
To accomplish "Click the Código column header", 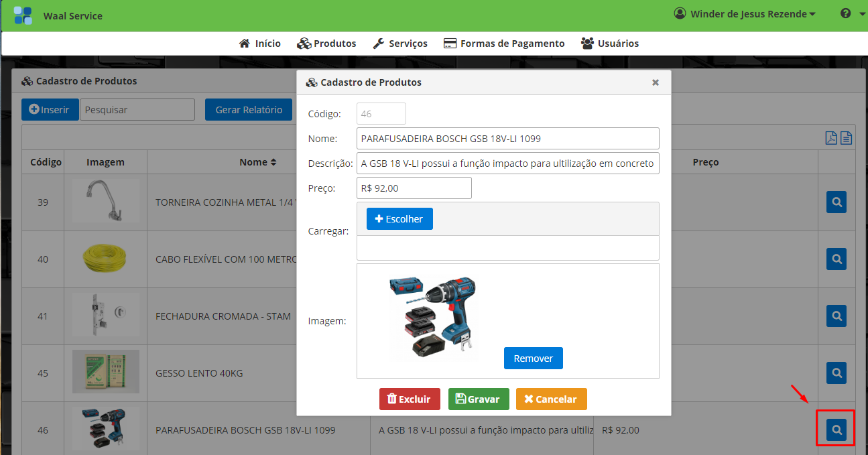I will point(46,162).
